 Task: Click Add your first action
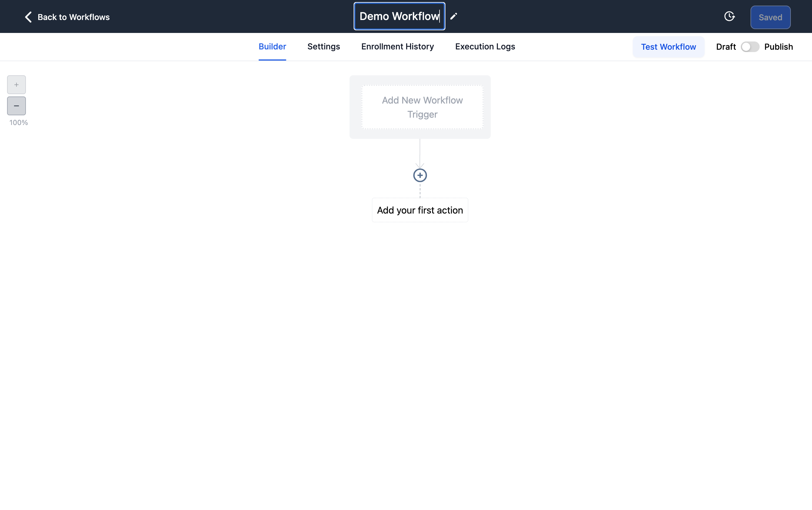click(x=420, y=210)
